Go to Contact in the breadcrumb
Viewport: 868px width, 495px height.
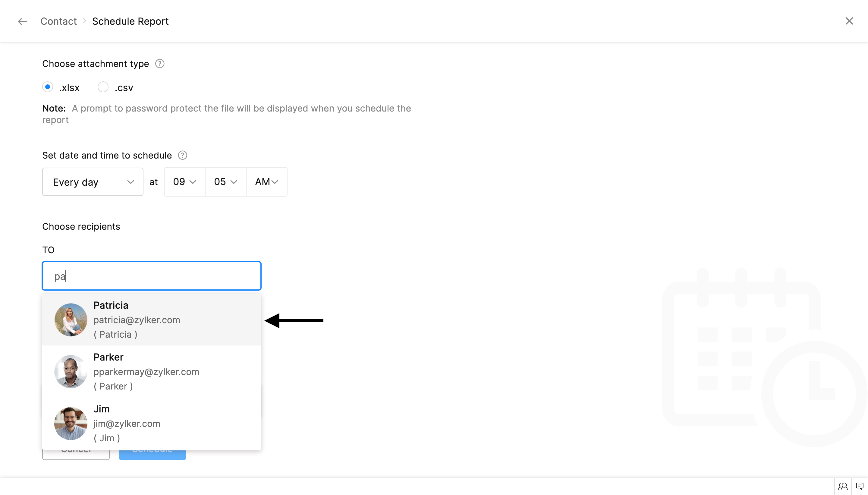(x=58, y=21)
